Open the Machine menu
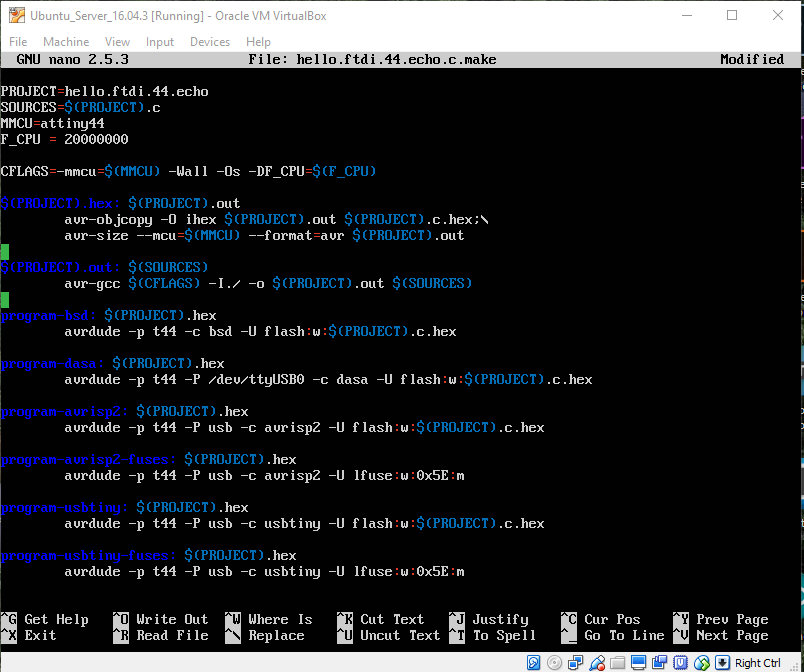Viewport: 804px width, 672px height. pos(66,42)
